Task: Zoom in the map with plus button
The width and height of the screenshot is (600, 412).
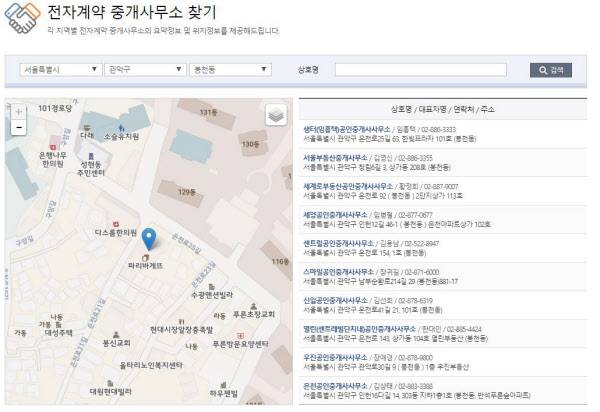Action: [x=19, y=112]
